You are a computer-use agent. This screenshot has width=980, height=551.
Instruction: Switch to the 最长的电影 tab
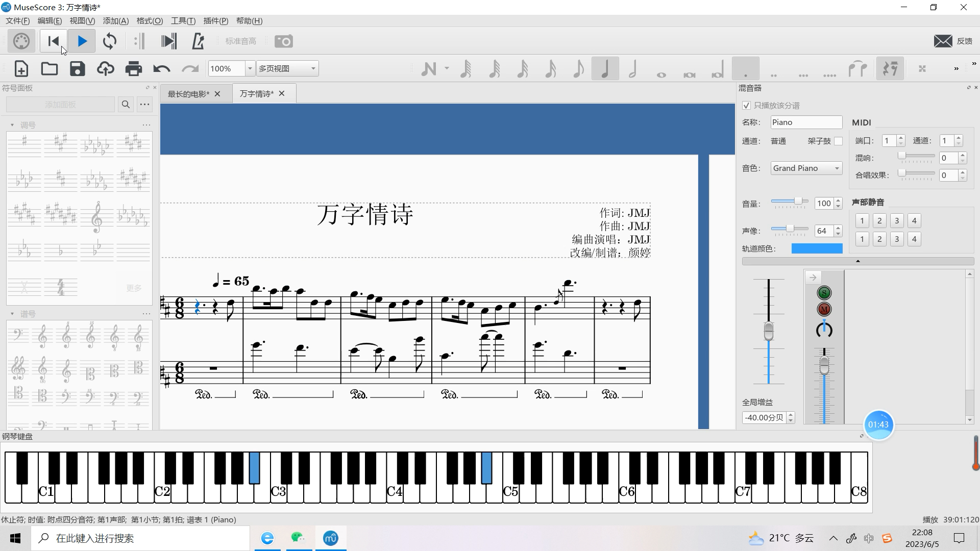pos(189,93)
